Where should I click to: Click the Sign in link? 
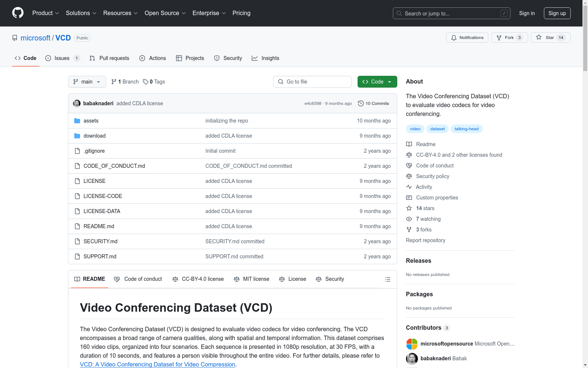pyautogui.click(x=527, y=13)
